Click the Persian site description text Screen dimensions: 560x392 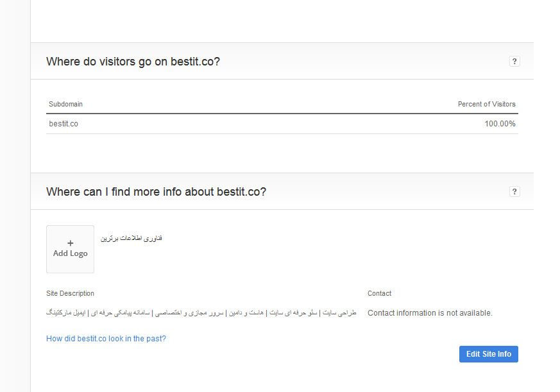click(201, 312)
